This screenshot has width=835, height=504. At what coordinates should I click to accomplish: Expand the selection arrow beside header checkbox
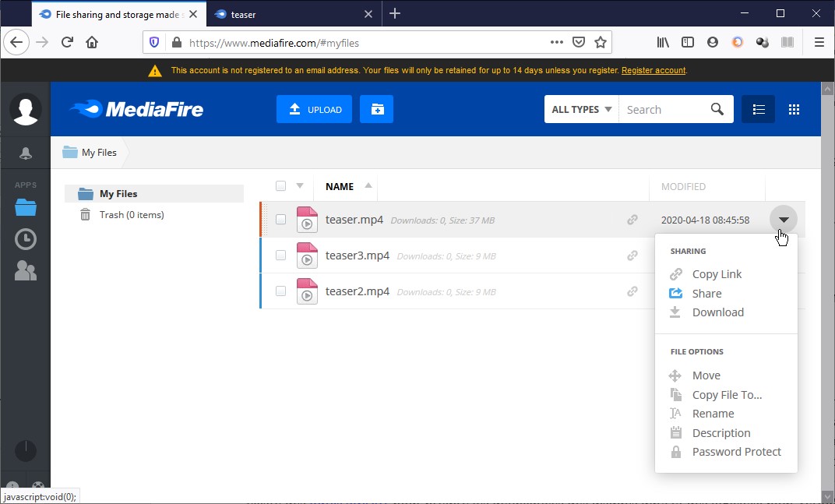click(300, 186)
